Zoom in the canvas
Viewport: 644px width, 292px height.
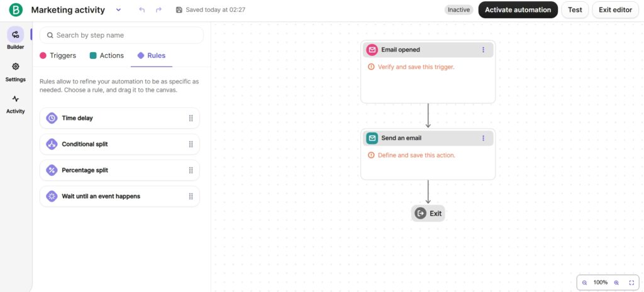[616, 283]
